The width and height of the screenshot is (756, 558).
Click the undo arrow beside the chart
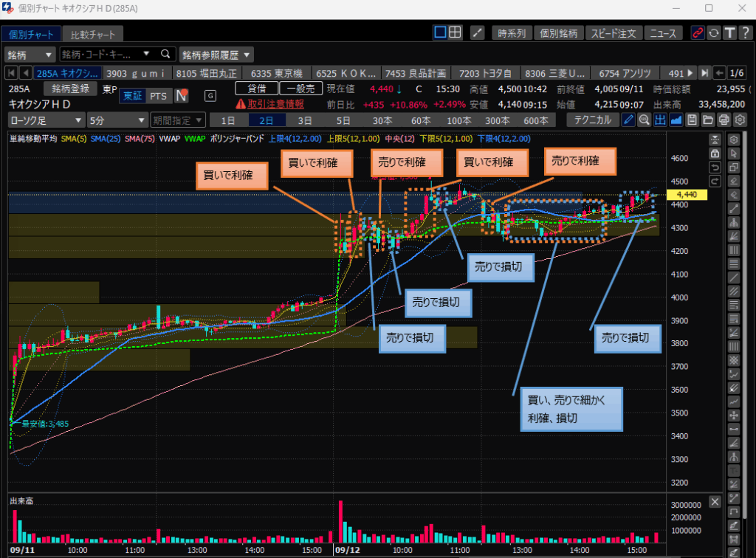[714, 167]
